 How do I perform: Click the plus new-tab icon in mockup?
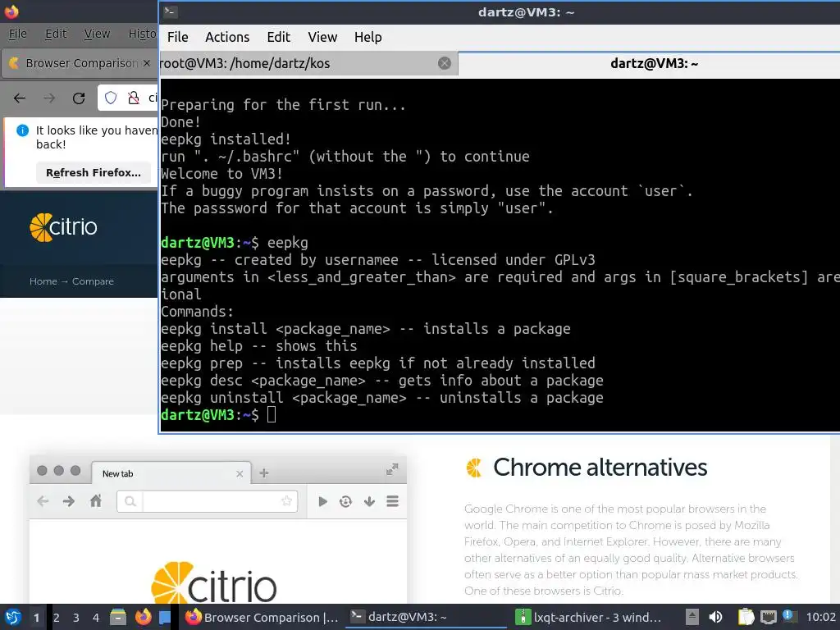(263, 473)
